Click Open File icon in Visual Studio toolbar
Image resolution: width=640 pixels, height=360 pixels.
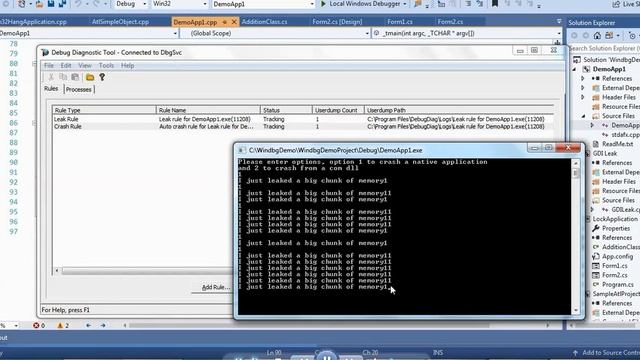[x=39, y=4]
